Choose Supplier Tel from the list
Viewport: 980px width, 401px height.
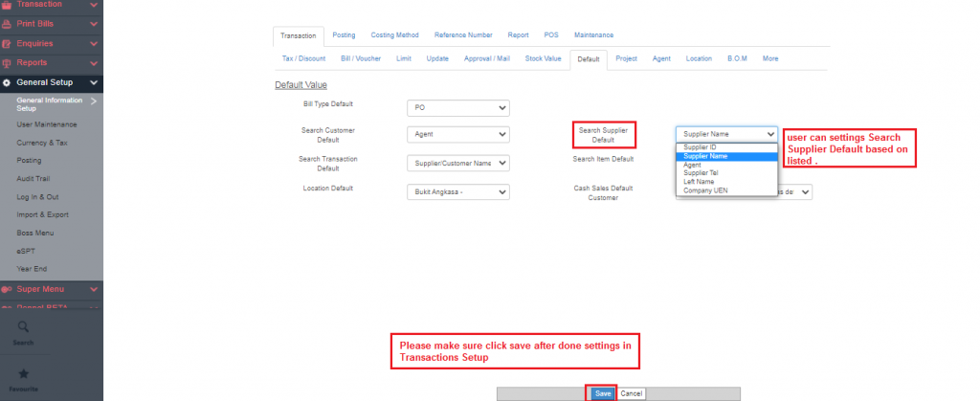[702, 173]
